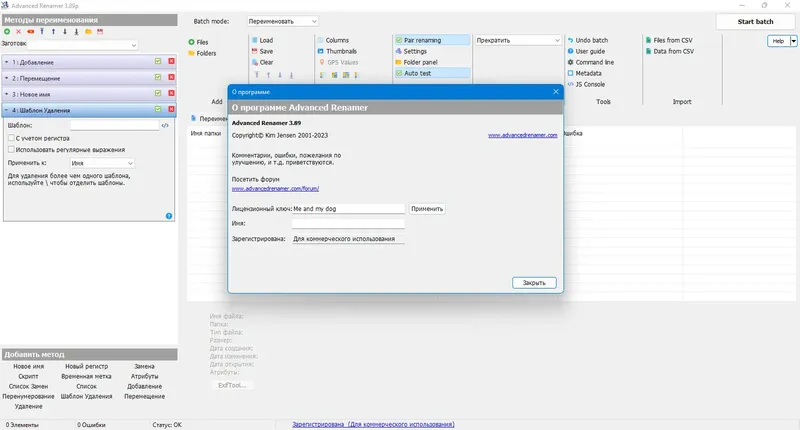Screen dimensions: 800x430
Task: Add Временная метка method
Action: 86,376
